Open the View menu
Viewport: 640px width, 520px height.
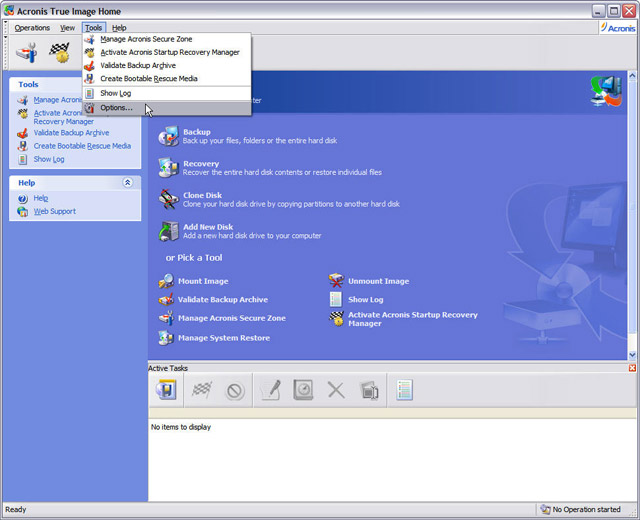67,28
